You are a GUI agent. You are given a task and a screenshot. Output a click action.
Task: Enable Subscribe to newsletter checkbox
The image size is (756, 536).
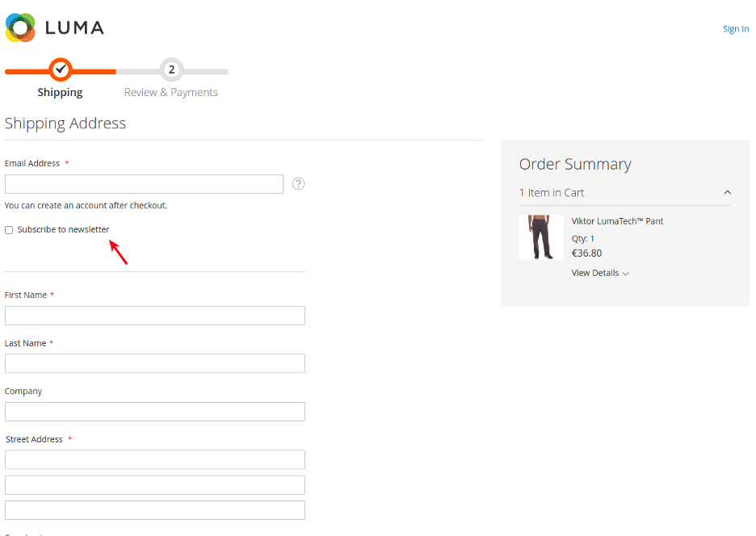(9, 230)
